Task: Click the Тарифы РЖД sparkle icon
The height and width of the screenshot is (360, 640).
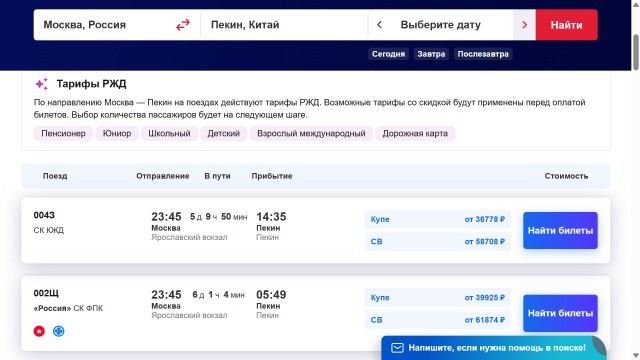Action: point(42,84)
